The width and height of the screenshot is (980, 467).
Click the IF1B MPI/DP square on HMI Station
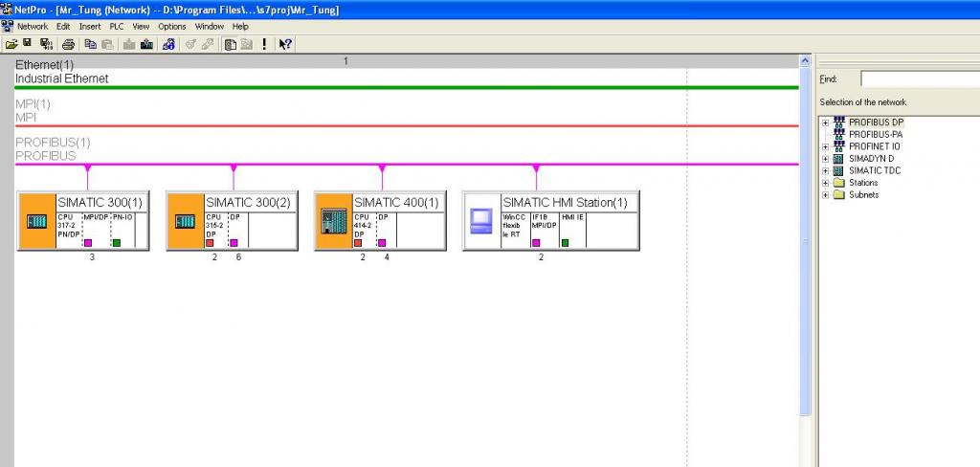[536, 242]
